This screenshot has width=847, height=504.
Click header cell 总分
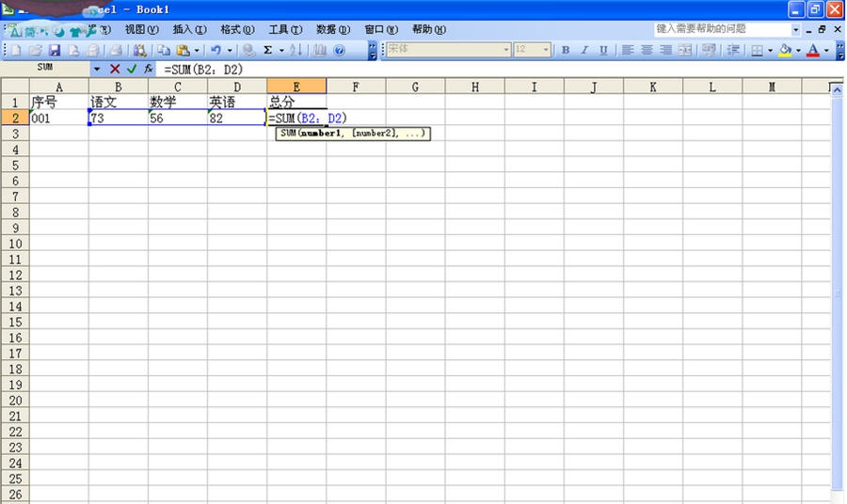[x=296, y=102]
